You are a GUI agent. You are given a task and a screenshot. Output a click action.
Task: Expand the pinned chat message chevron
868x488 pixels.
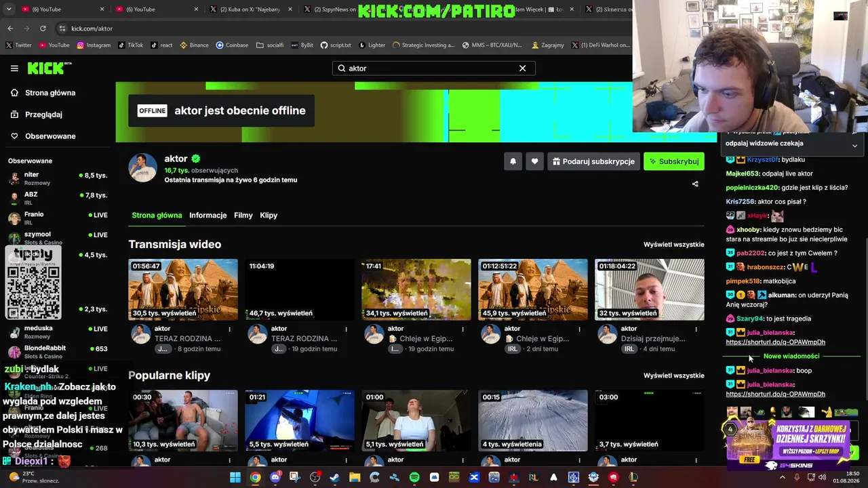pos(854,146)
